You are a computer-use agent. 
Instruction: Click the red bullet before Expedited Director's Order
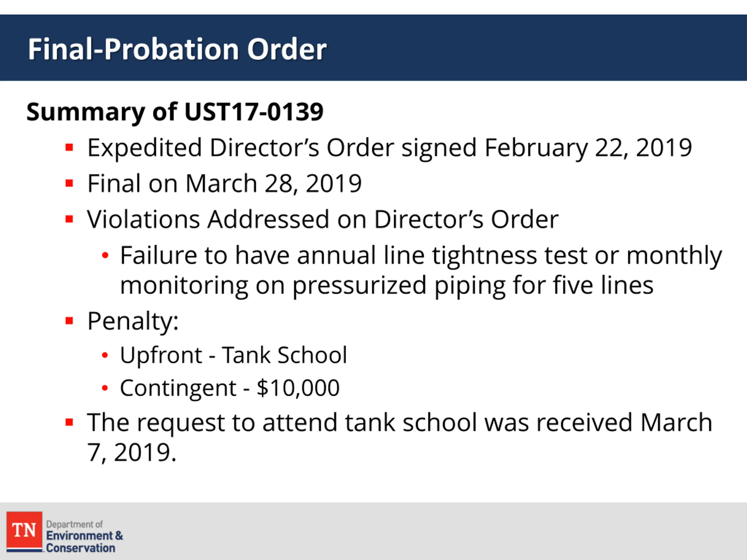(x=69, y=148)
